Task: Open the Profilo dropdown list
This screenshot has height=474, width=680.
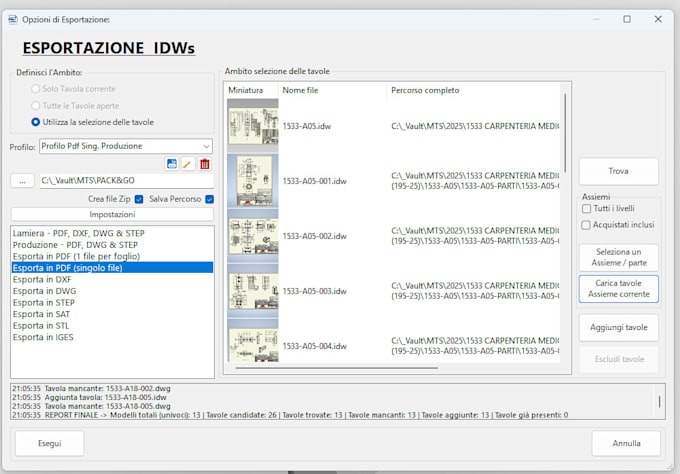Action: (x=126, y=146)
